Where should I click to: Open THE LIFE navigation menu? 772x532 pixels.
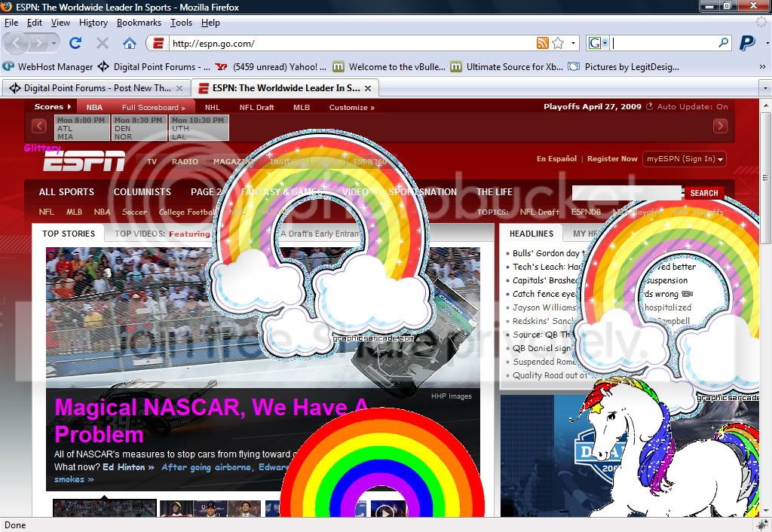495,192
